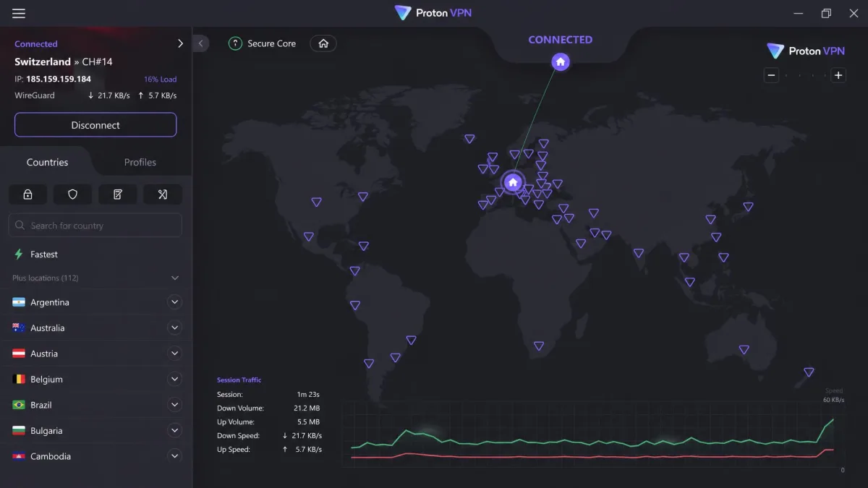868x488 pixels.
Task: Click the Disconnect button
Action: click(x=95, y=125)
